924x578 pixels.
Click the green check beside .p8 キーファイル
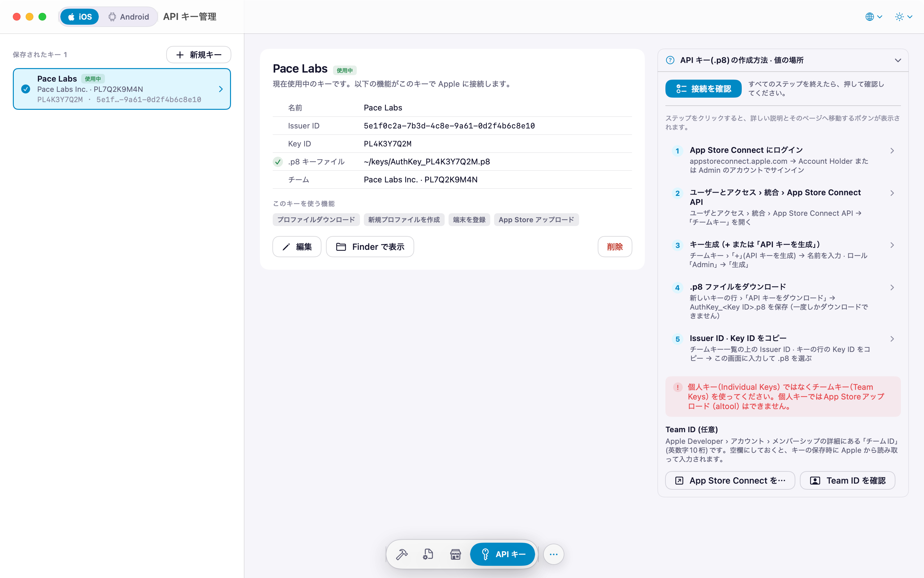[x=278, y=162]
